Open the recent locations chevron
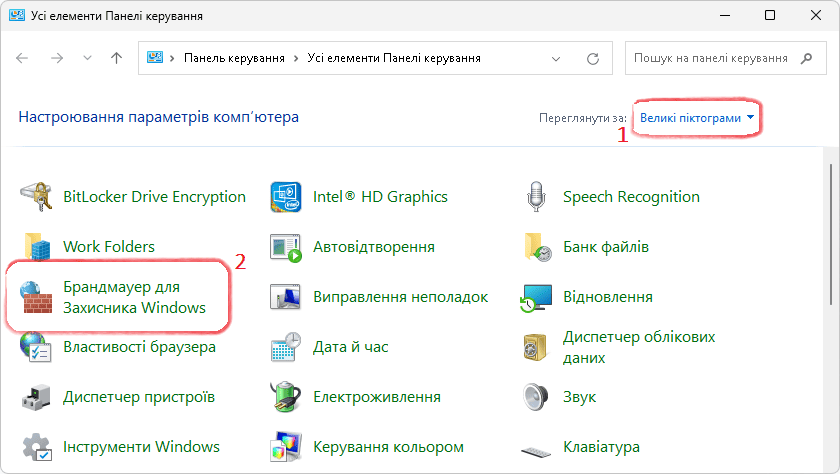This screenshot has height=474, width=840. click(x=87, y=58)
